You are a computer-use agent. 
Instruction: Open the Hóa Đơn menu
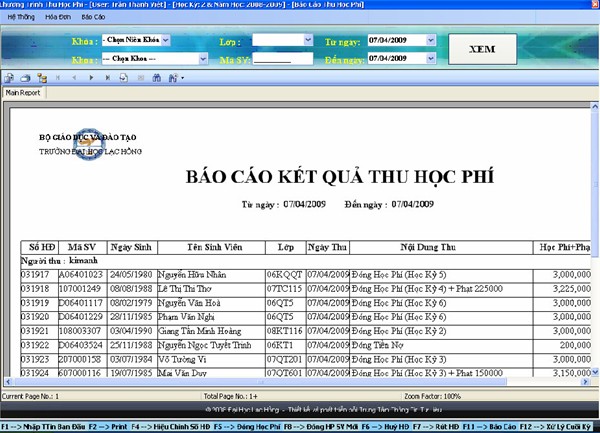pyautogui.click(x=56, y=17)
